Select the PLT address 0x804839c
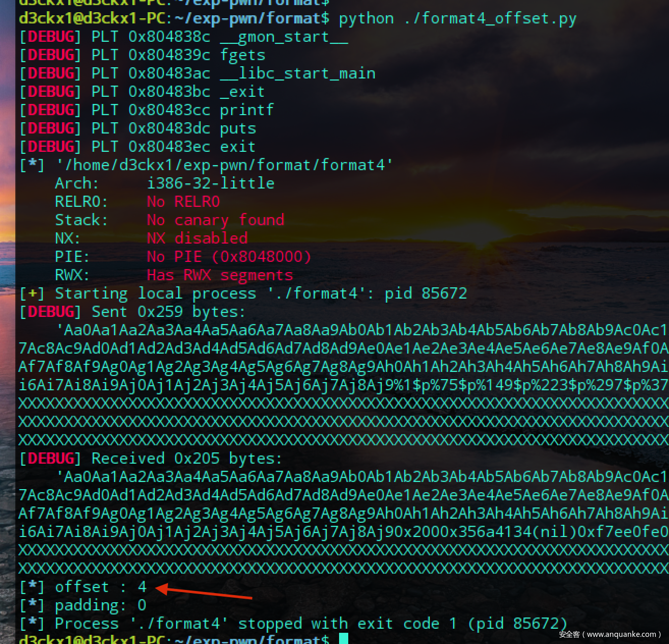 click(169, 56)
